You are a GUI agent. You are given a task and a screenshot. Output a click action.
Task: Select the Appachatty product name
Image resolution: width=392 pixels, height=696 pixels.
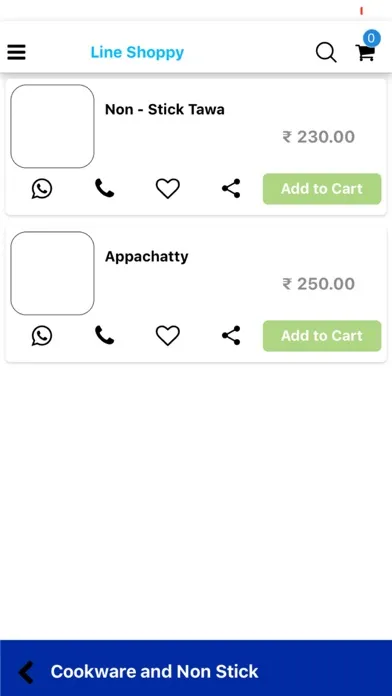coord(147,257)
